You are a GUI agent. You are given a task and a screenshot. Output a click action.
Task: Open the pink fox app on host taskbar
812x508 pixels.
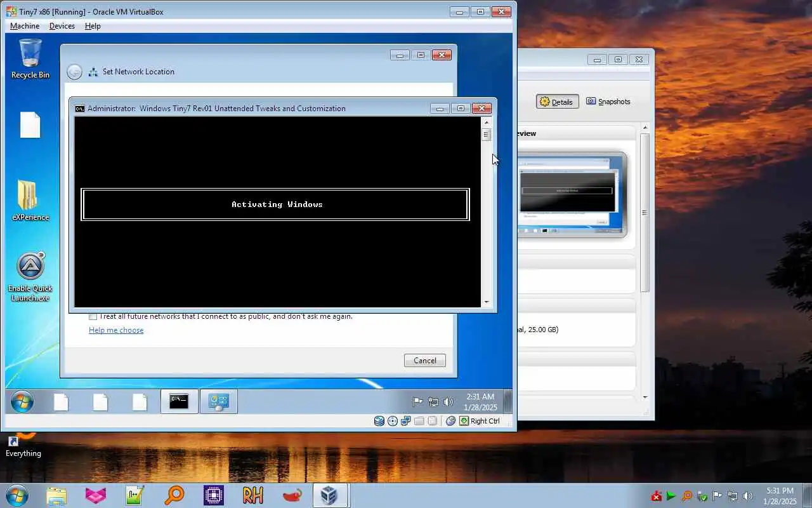96,495
